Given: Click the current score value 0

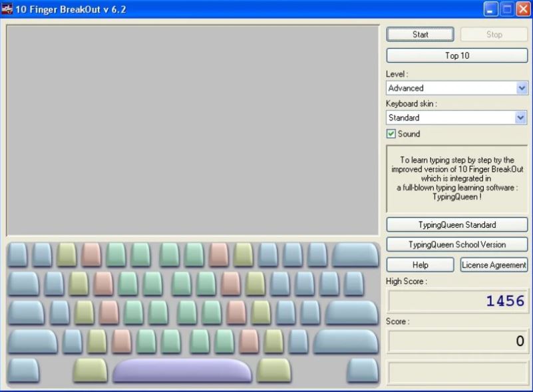Looking at the screenshot, I should coord(520,341).
